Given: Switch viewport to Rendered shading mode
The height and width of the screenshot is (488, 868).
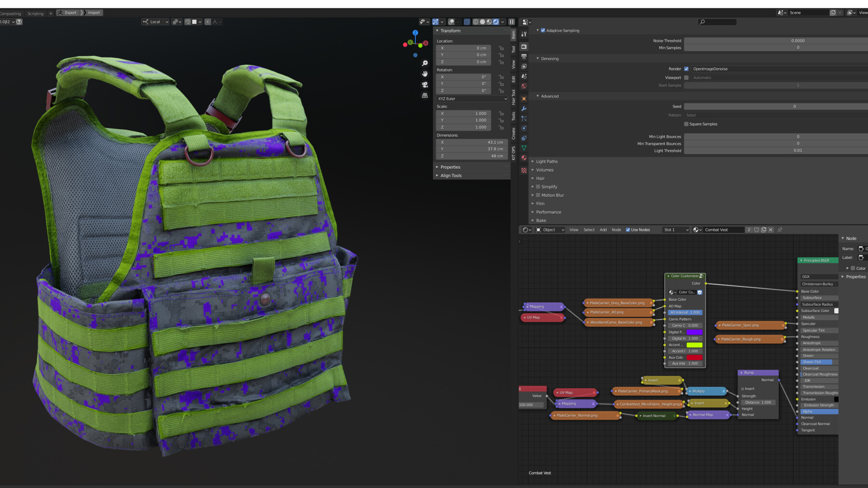Looking at the screenshot, I should point(496,22).
